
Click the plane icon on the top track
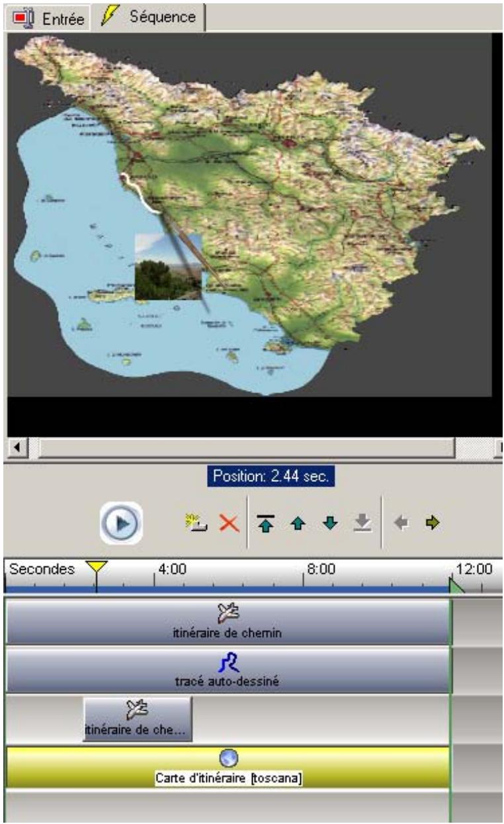click(228, 613)
